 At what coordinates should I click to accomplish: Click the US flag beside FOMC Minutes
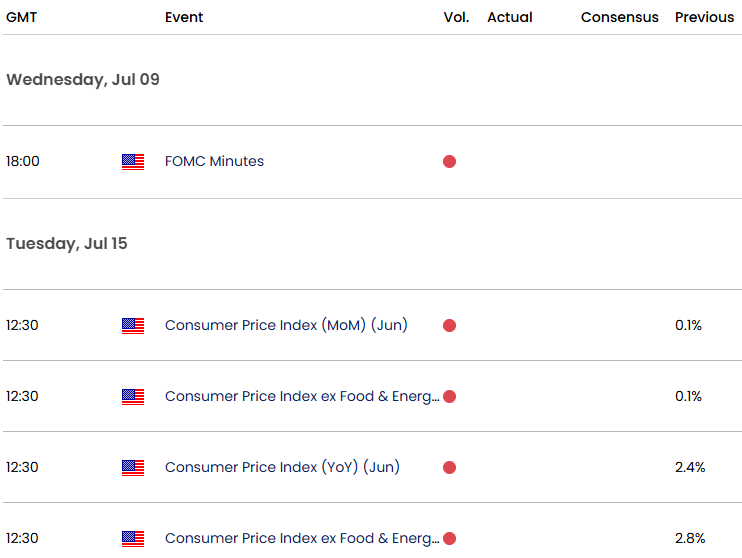[133, 162]
